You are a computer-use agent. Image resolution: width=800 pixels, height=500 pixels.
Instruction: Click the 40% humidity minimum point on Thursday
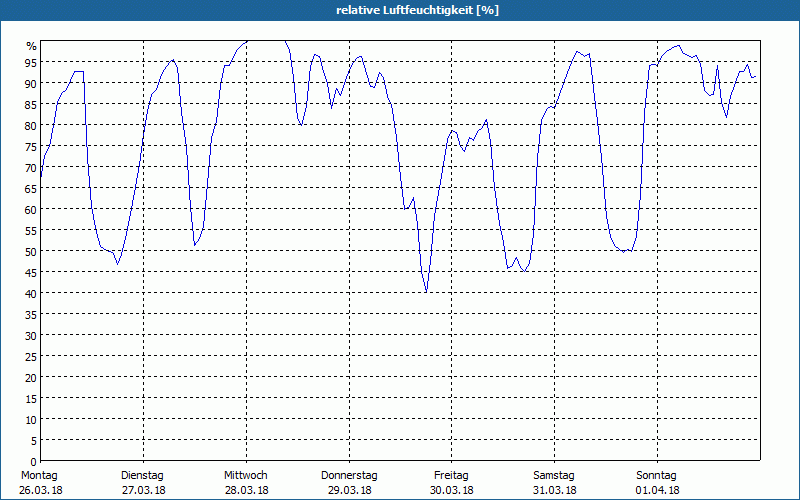(426, 292)
